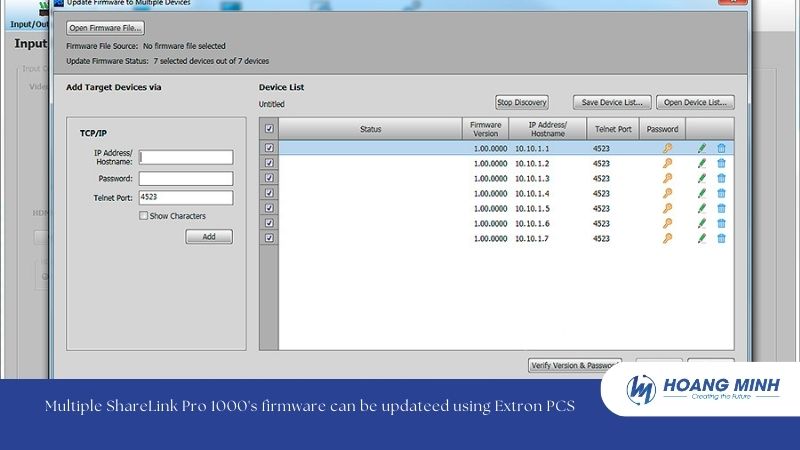Click Verify Version & Password button
Screen dimensions: 800x450
coord(574,365)
